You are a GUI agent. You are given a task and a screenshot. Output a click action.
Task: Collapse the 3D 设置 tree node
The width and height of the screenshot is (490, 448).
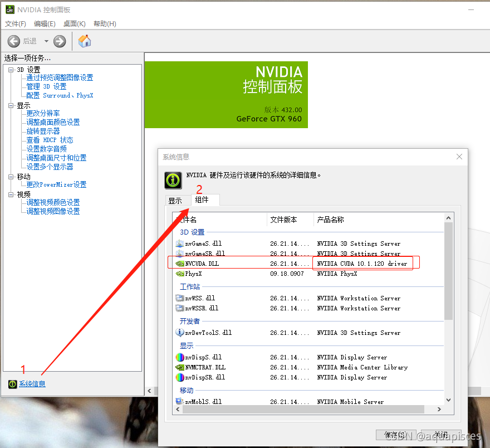[x=11, y=70]
